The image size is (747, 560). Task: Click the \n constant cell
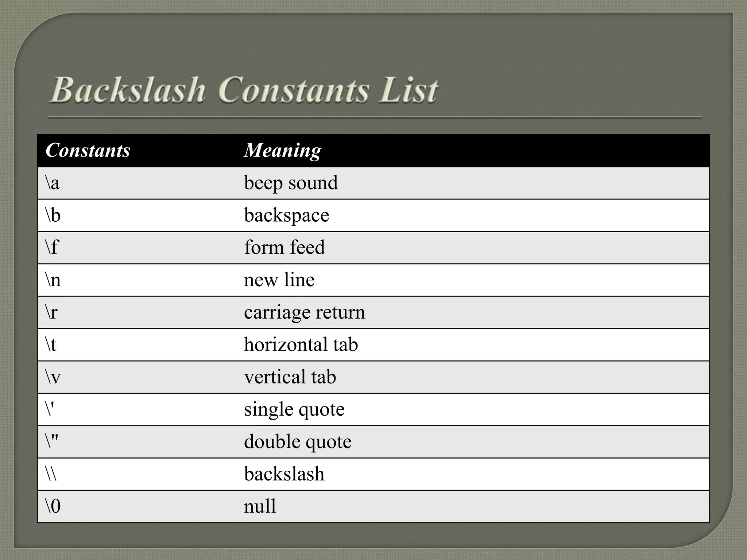(136, 280)
